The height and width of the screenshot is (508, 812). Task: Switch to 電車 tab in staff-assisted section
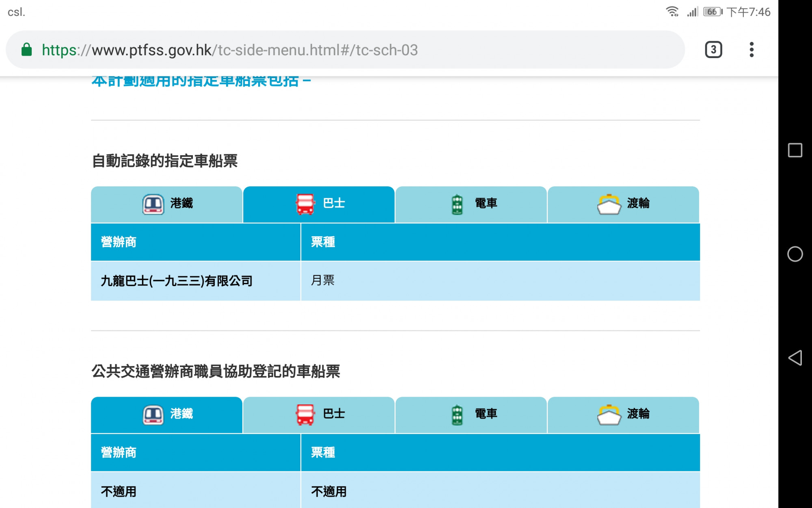[486, 414]
